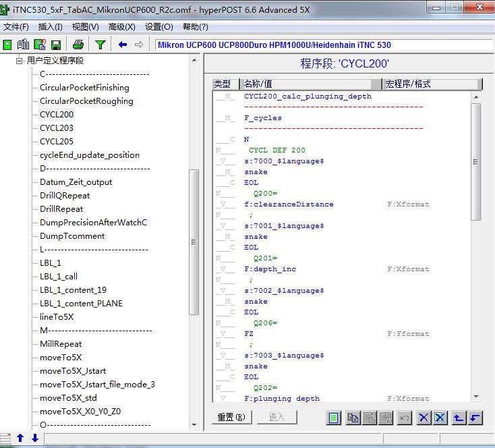Open the green funnel filter tool
This screenshot has height=448, width=495.
(100, 45)
